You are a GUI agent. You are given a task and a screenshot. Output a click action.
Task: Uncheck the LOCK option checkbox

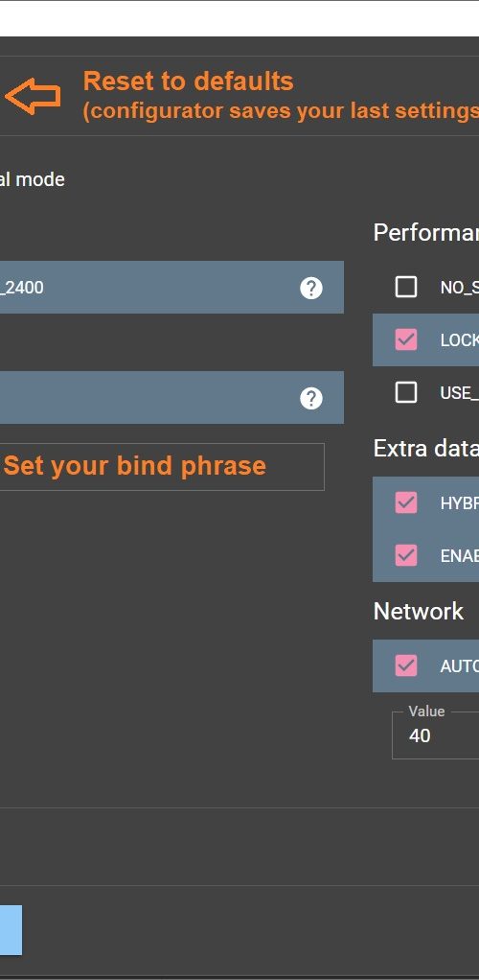[406, 339]
